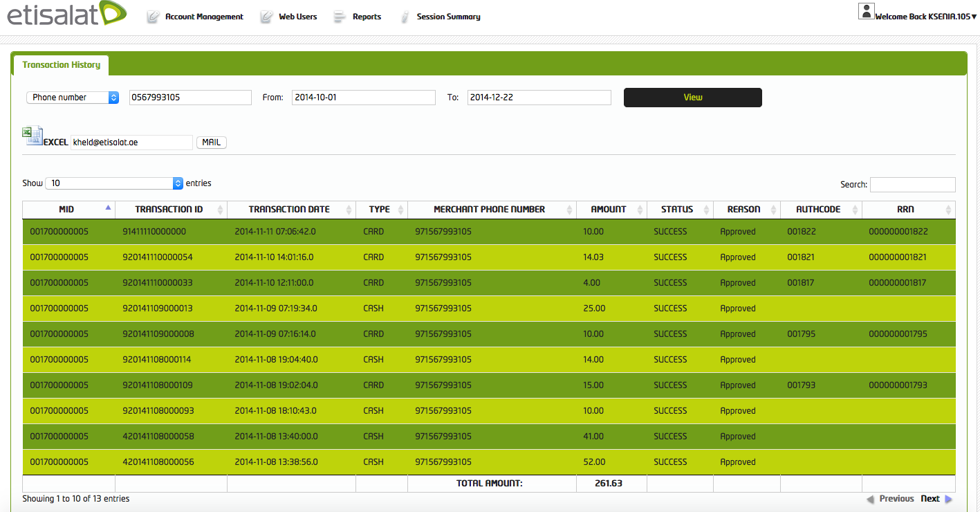Click the email address input field
The width and height of the screenshot is (980, 512).
click(x=131, y=143)
